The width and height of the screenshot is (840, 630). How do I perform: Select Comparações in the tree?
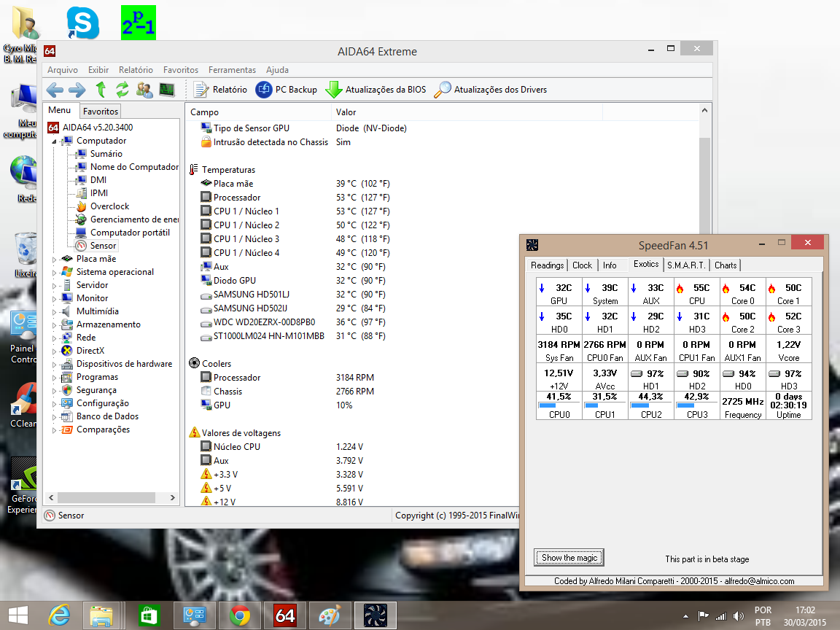point(103,429)
